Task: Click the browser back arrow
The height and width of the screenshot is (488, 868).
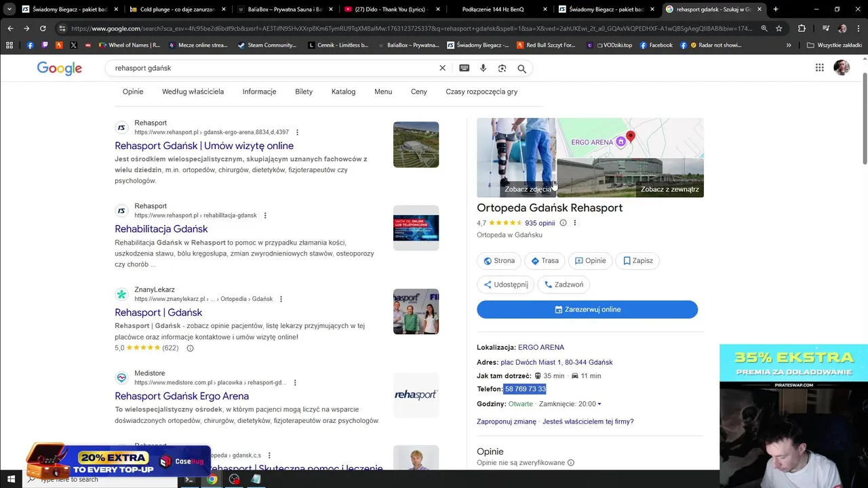Action: click(10, 28)
